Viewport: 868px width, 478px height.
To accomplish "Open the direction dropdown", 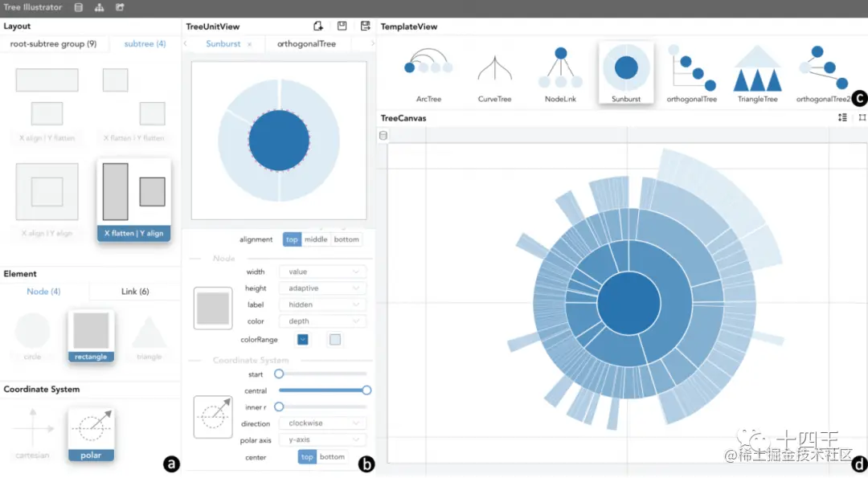I will 322,423.
